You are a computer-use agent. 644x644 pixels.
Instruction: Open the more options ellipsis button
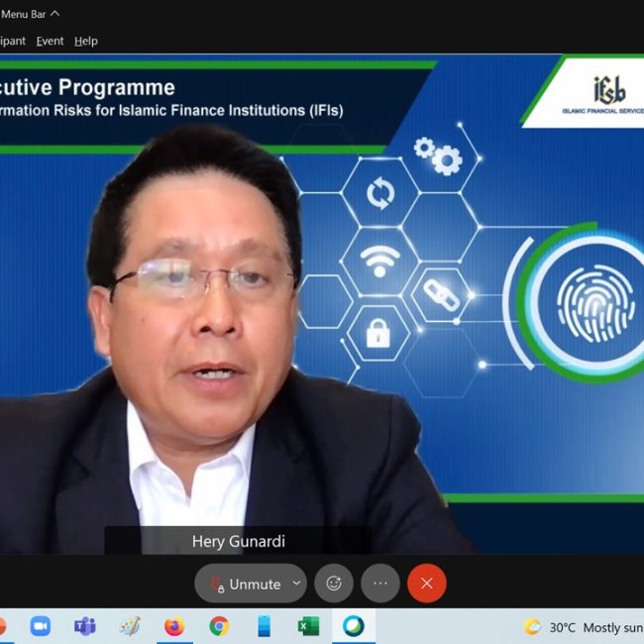[380, 584]
